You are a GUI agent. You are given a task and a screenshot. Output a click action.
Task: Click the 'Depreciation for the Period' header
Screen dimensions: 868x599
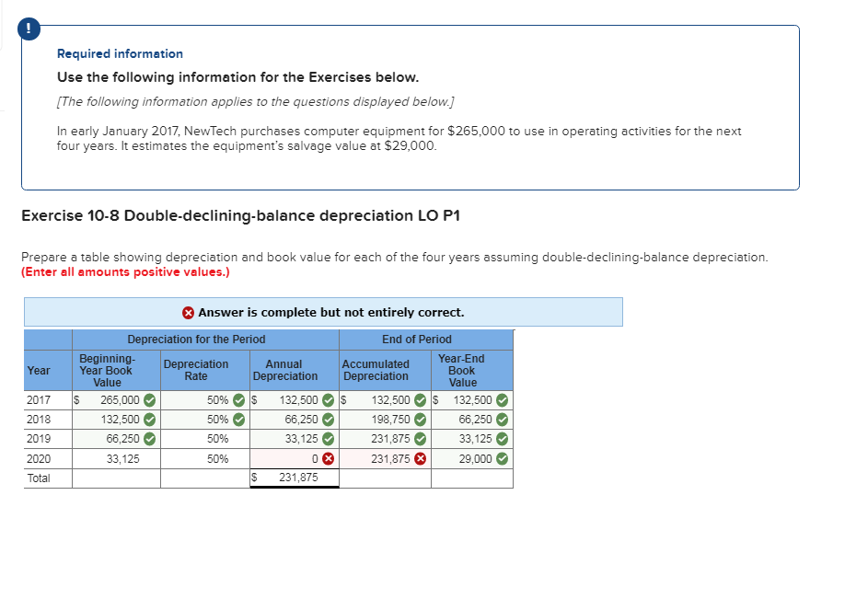[x=196, y=340]
